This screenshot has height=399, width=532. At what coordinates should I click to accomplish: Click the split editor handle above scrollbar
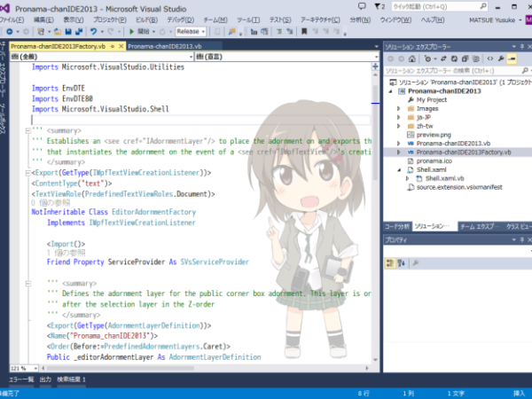tap(375, 66)
